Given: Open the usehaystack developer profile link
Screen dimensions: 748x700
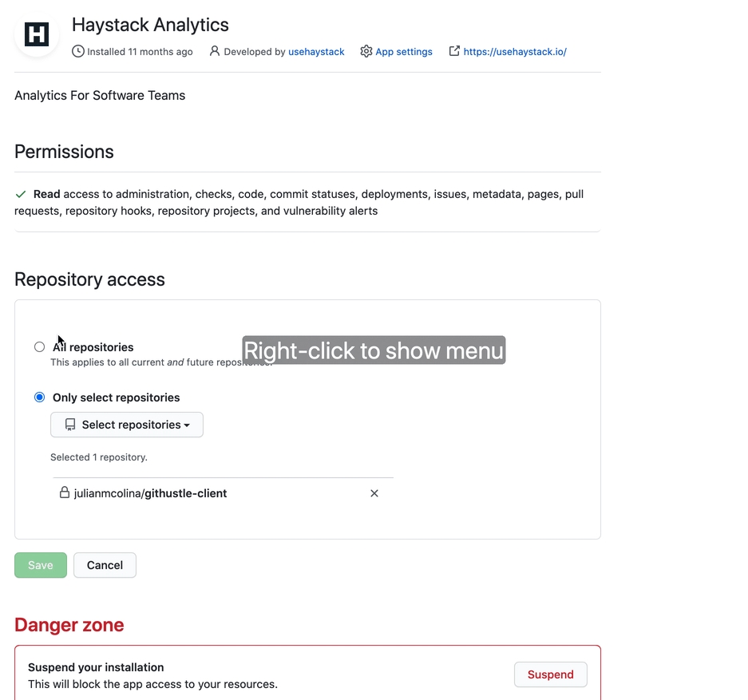Looking at the screenshot, I should click(x=316, y=51).
